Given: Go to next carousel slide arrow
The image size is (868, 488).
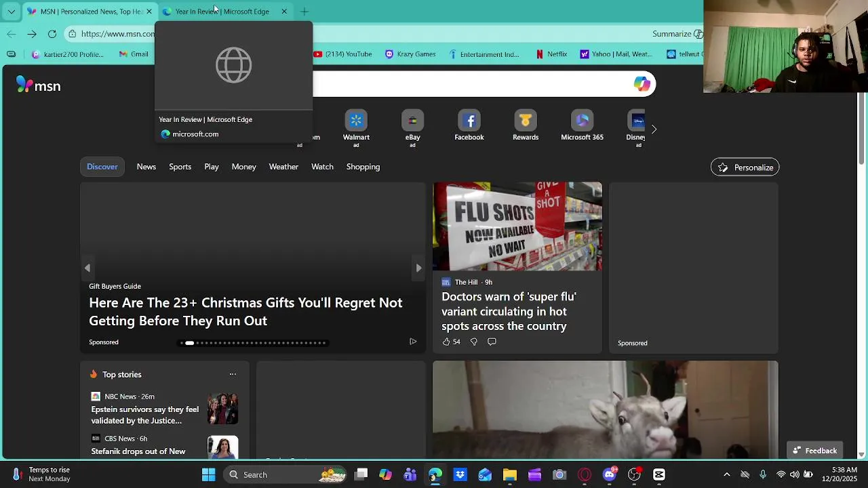Looking at the screenshot, I should pyautogui.click(x=418, y=268).
